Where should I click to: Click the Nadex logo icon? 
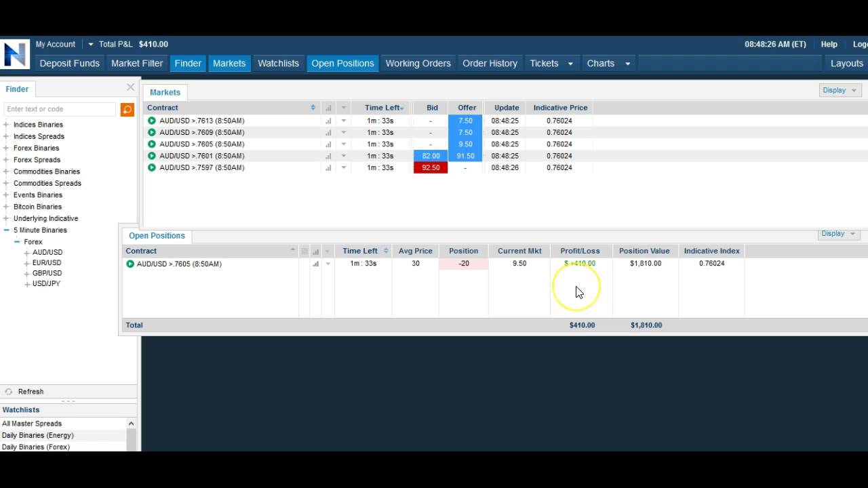(x=15, y=54)
